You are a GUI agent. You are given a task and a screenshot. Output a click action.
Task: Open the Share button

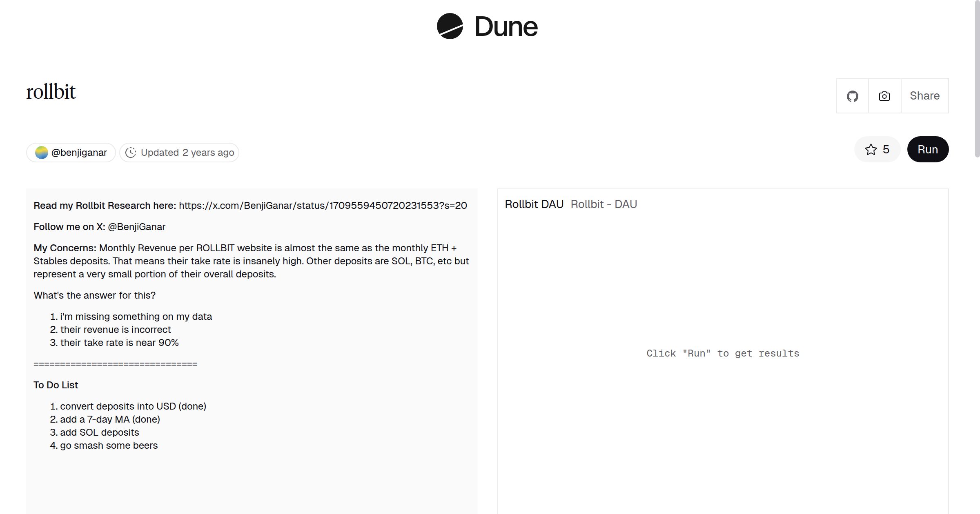924,96
